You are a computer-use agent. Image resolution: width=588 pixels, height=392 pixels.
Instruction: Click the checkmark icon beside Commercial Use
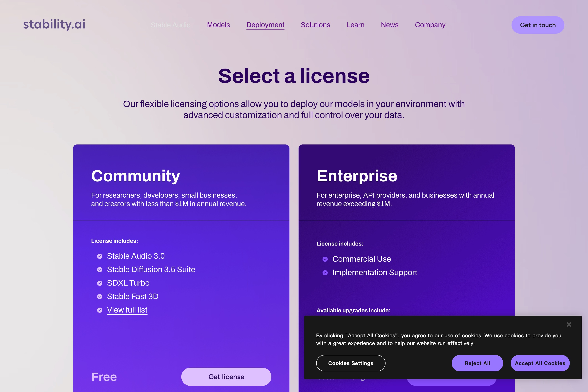(325, 259)
